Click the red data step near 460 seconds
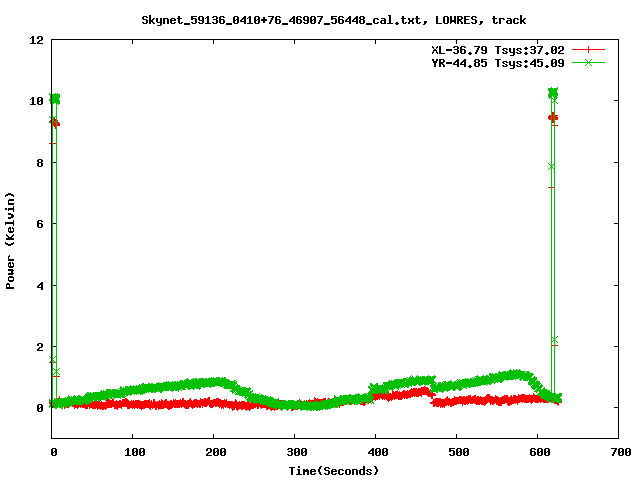The width and height of the screenshot is (640, 480). [x=427, y=393]
